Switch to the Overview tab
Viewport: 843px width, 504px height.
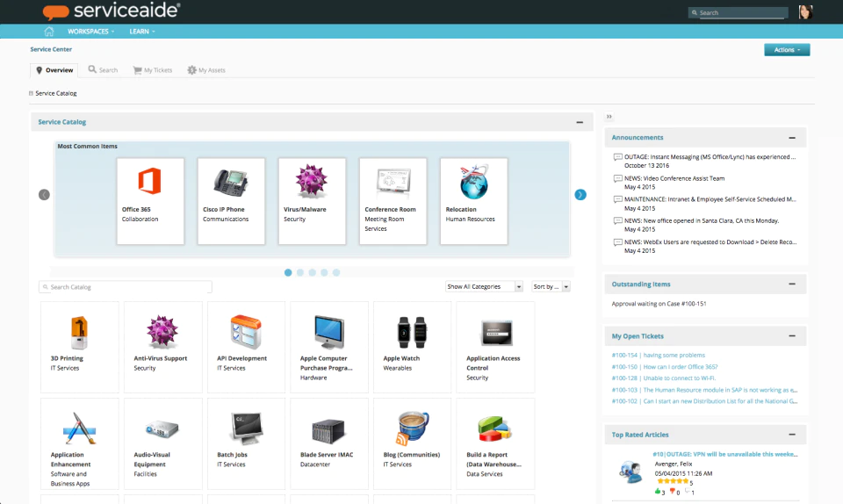[54, 70]
